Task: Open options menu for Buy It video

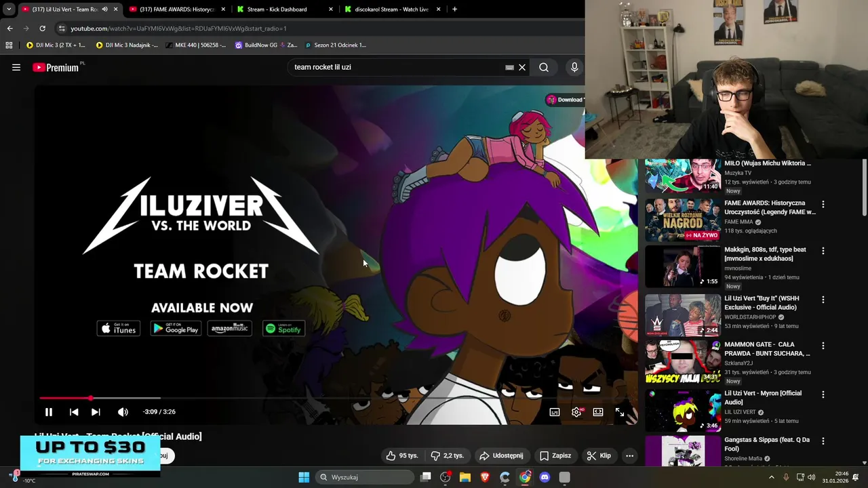Action: coord(823,300)
